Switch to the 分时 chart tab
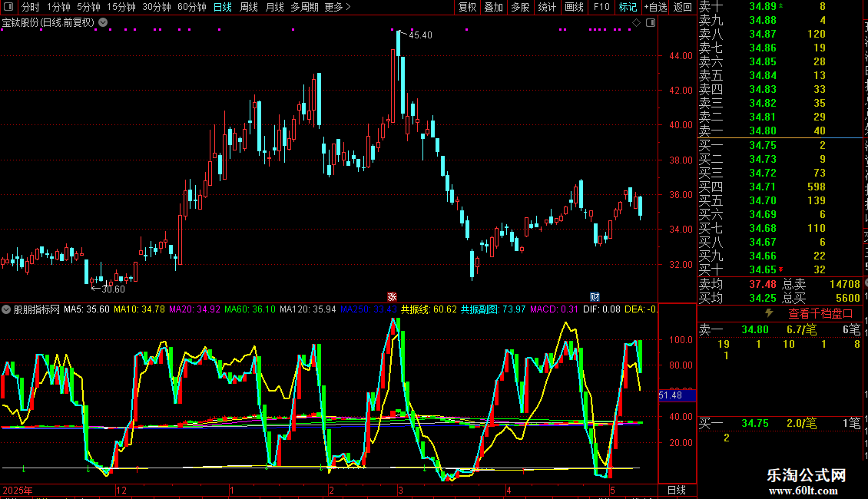868x499 pixels. tap(31, 7)
